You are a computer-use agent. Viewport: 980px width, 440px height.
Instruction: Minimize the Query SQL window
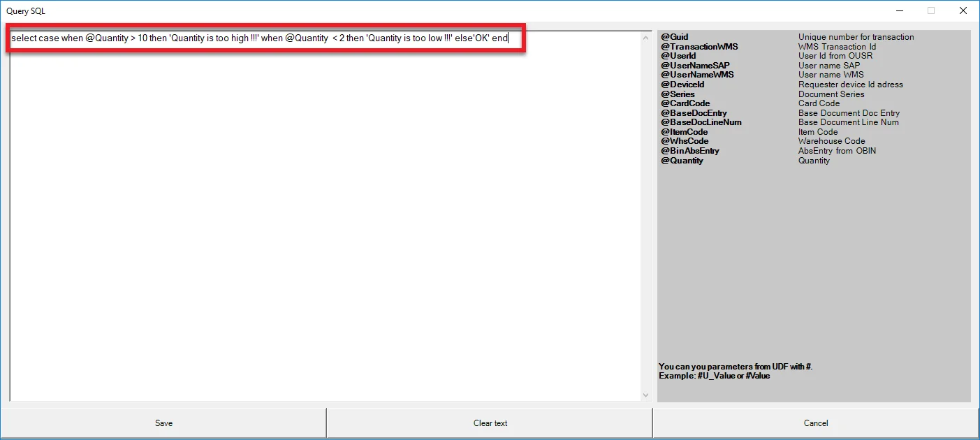pos(898,10)
